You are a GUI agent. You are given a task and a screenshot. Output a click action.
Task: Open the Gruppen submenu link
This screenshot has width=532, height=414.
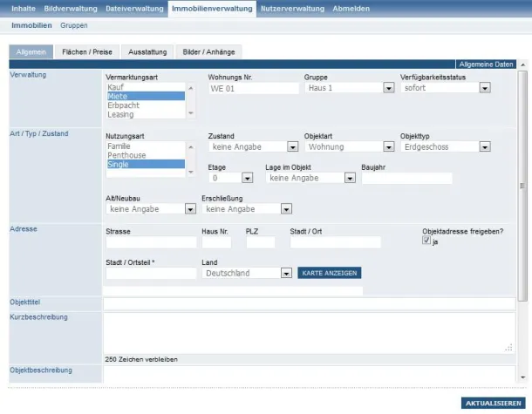tap(74, 25)
